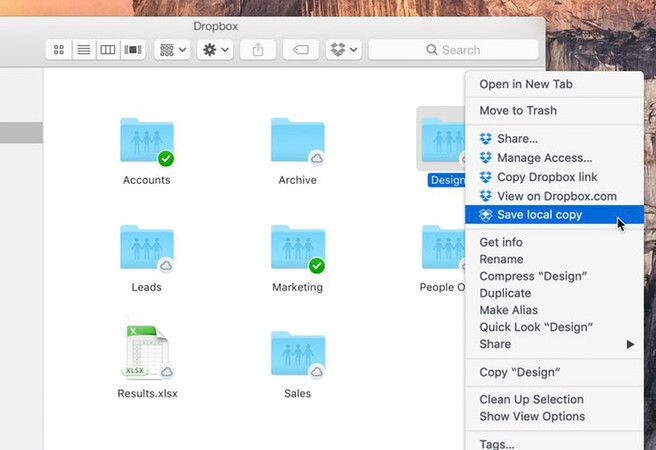The image size is (656, 450).
Task: Choose Quick Look "Design"
Action: 554,327
